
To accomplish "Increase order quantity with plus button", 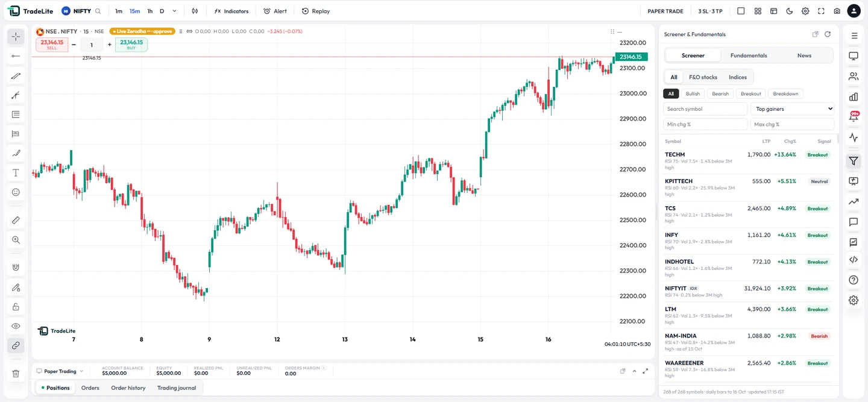I will pyautogui.click(x=110, y=45).
